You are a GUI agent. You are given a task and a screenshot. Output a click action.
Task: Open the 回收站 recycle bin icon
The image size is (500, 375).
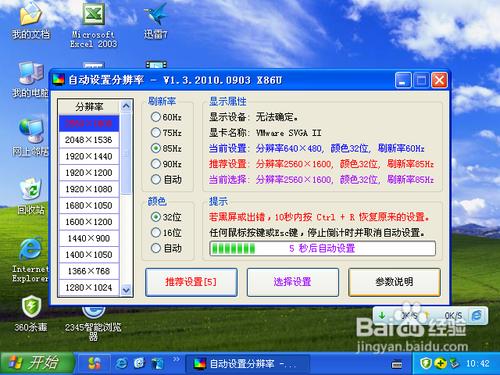click(31, 196)
